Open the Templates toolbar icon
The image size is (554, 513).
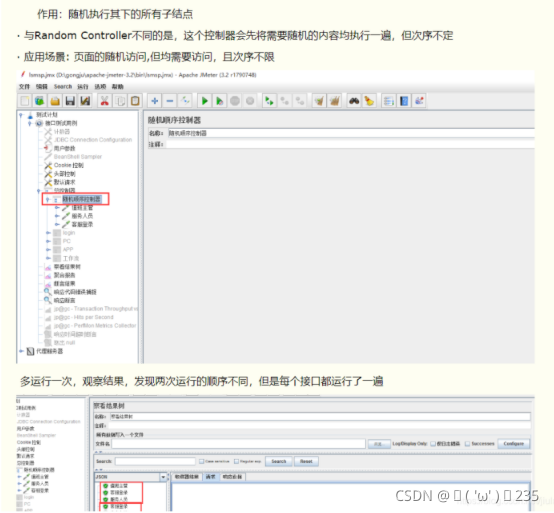pyautogui.click(x=40, y=101)
